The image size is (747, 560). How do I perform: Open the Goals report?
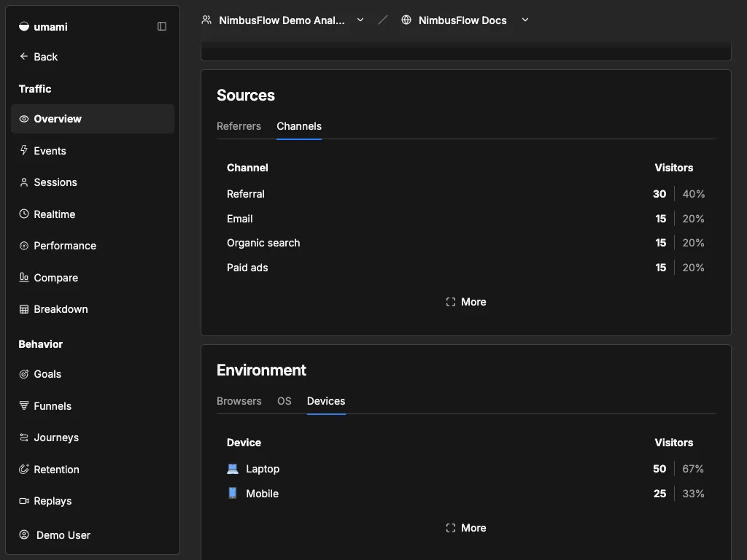93,374
